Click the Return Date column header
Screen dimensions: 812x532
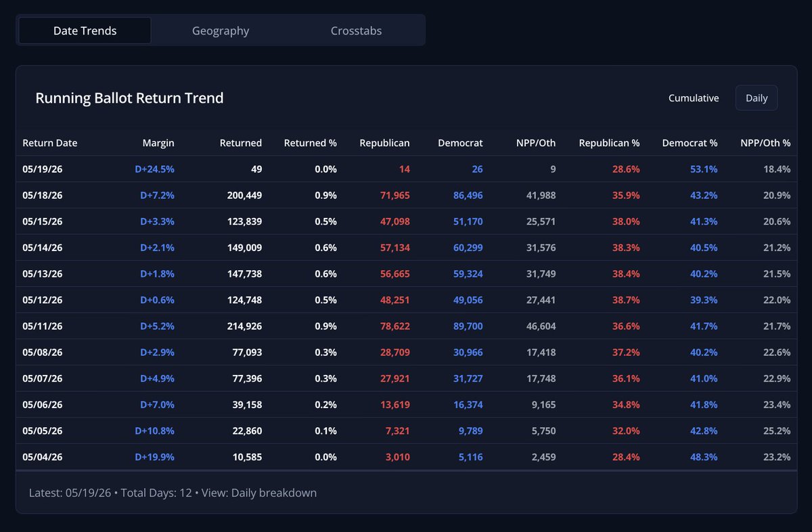[x=50, y=143]
